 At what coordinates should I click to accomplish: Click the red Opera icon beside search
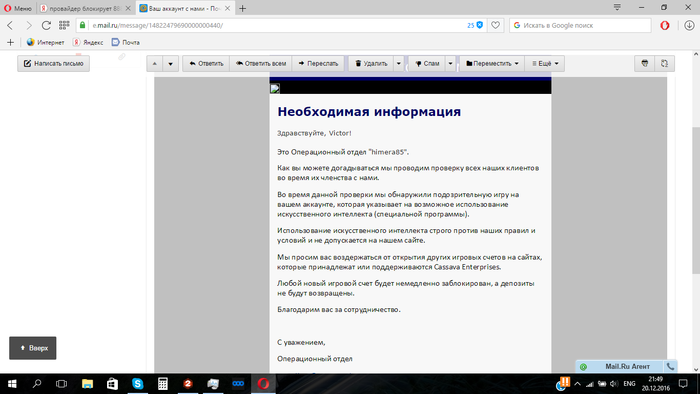[x=665, y=25]
